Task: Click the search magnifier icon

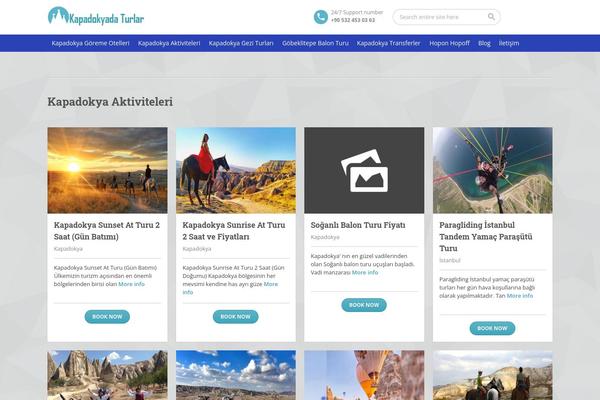Action: point(491,17)
